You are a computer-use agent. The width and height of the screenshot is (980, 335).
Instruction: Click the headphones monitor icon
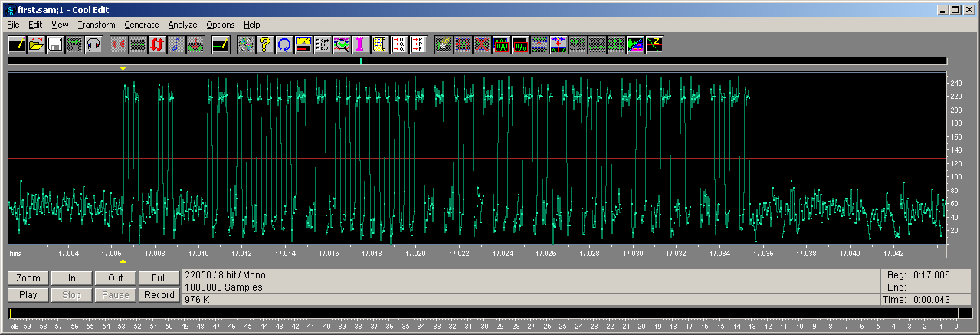93,44
